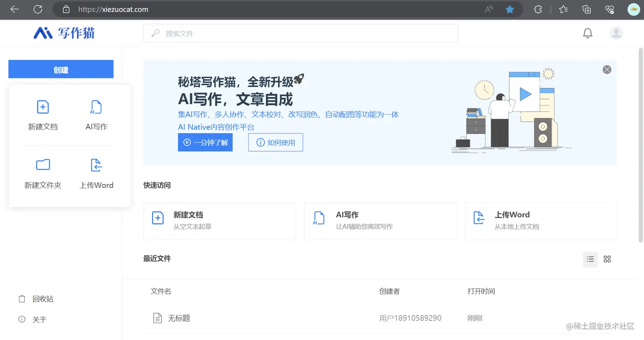Click the creator 用户18910589290
644x340 pixels.
click(410, 318)
